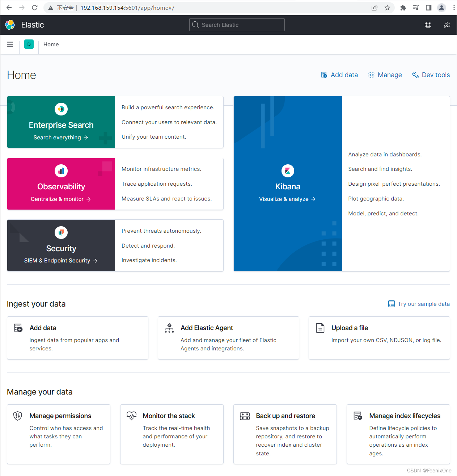This screenshot has height=476, width=457.
Task: Click Enterprise Search card title
Action: tap(61, 125)
